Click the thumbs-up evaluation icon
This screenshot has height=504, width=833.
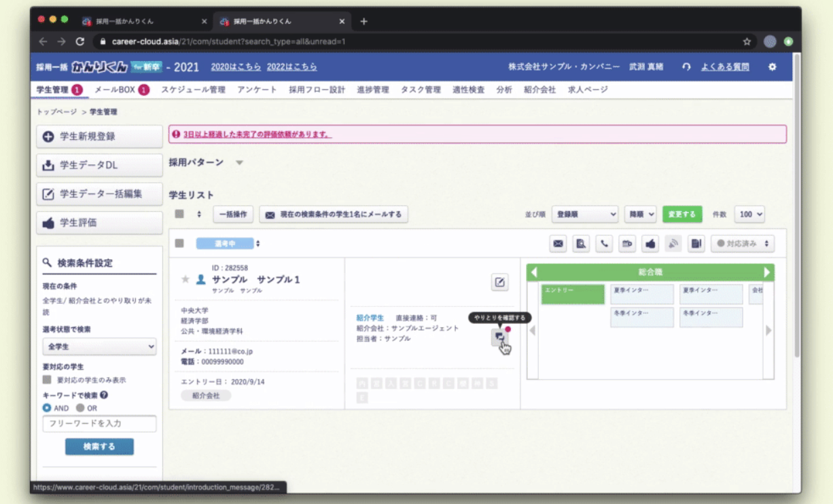[650, 244]
